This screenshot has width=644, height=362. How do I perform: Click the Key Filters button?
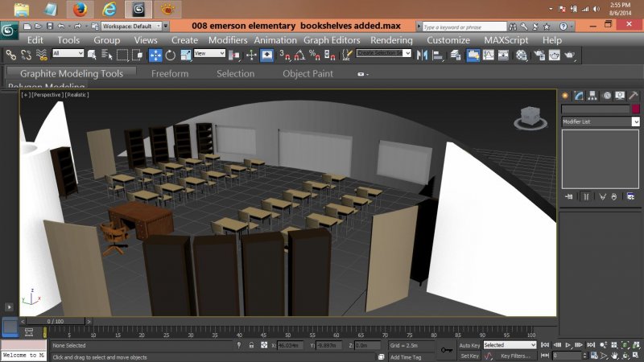(515, 356)
